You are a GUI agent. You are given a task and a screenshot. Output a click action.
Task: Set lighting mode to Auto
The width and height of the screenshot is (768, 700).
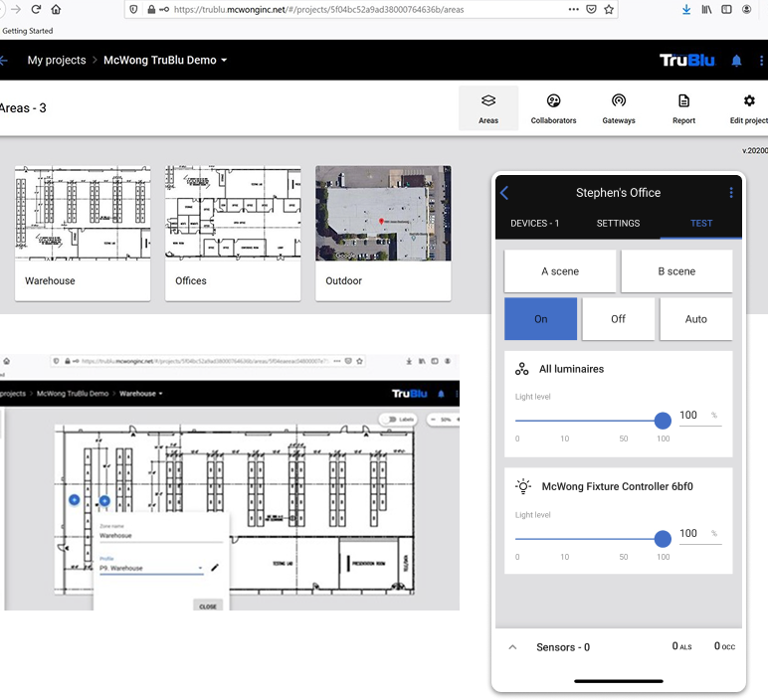click(x=695, y=319)
